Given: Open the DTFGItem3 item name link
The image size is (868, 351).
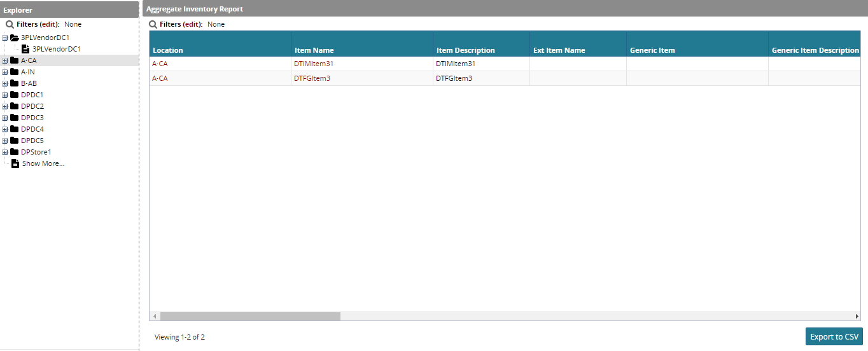Looking at the screenshot, I should (x=312, y=78).
